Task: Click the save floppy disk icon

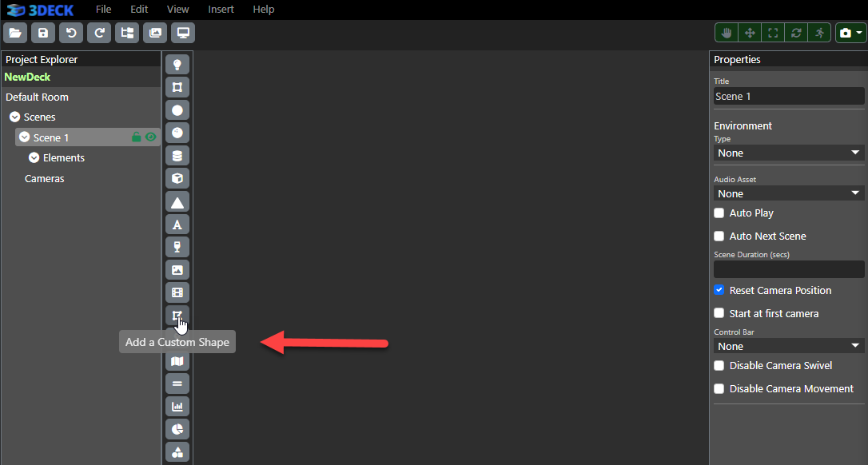Action: pyautogui.click(x=43, y=33)
